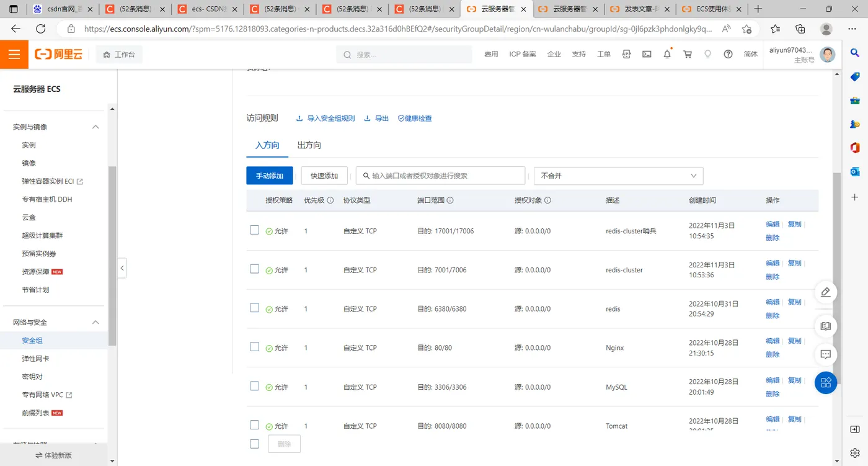The width and height of the screenshot is (868, 466).
Task: Open the notifications bell
Action: [x=667, y=55]
